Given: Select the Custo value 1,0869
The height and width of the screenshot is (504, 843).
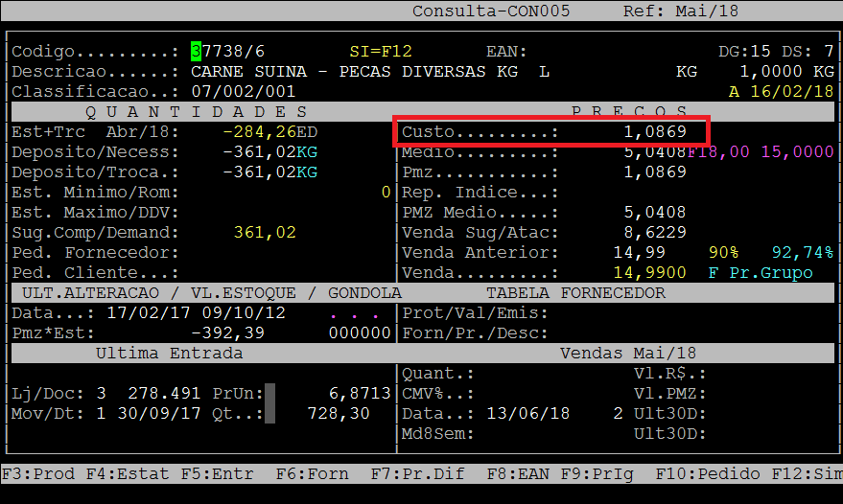Looking at the screenshot, I should [x=655, y=131].
